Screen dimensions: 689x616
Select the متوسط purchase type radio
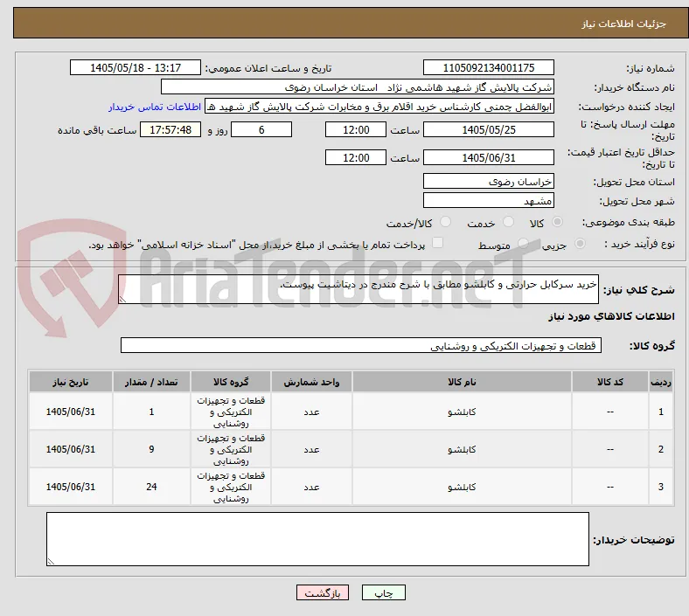pyautogui.click(x=523, y=243)
